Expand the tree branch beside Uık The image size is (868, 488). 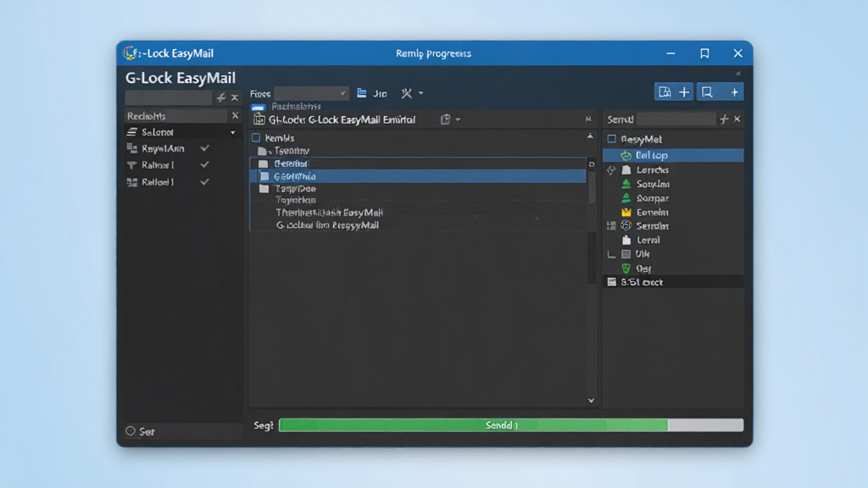pos(611,254)
